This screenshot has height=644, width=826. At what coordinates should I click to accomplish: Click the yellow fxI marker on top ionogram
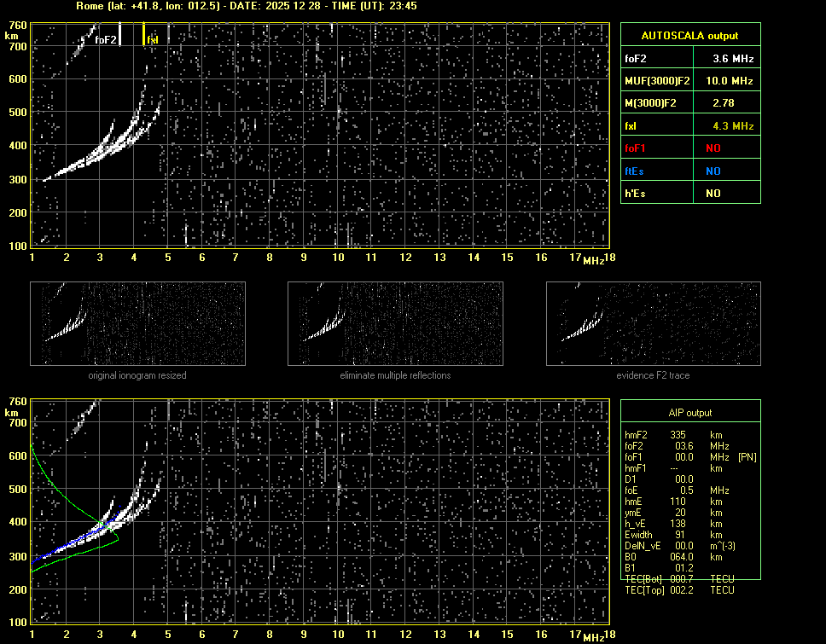click(143, 34)
